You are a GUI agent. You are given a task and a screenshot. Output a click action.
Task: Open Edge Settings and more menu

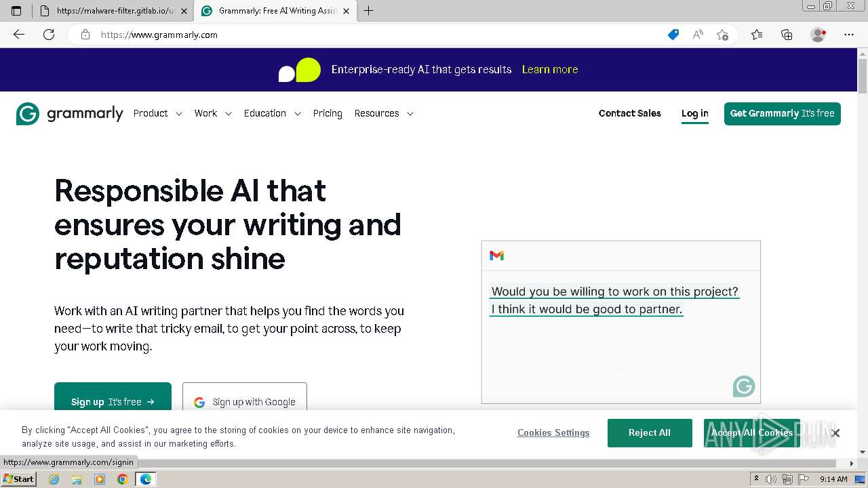click(849, 35)
